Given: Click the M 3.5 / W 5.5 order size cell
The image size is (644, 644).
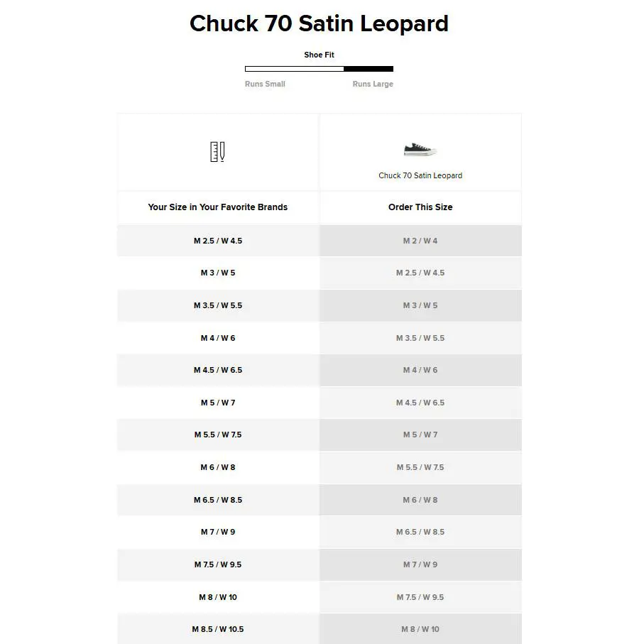Looking at the screenshot, I should (420, 338).
